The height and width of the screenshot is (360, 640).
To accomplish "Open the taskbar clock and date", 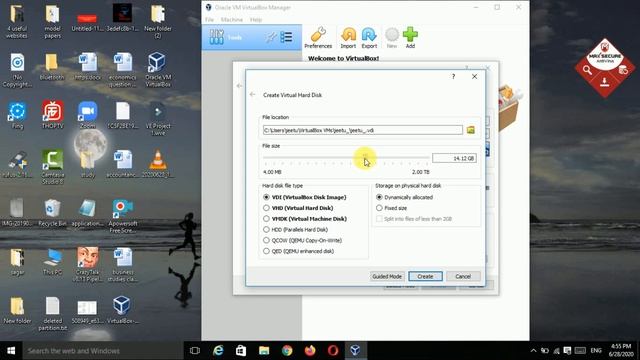I will click(x=621, y=350).
